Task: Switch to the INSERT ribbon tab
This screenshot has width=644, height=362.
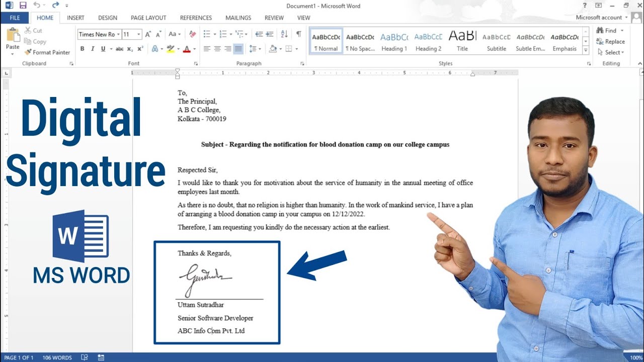Action: tap(75, 18)
